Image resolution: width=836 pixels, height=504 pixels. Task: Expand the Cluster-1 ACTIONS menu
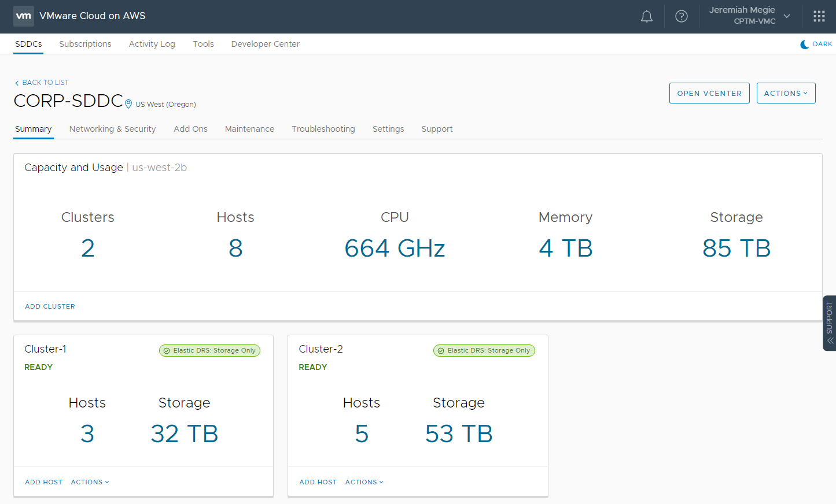click(x=90, y=482)
